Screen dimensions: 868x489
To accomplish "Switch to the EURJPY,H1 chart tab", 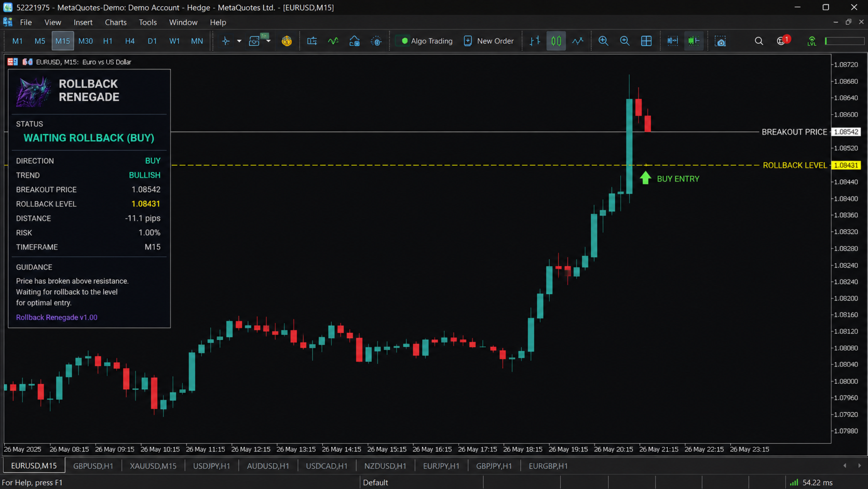I will point(441,466).
